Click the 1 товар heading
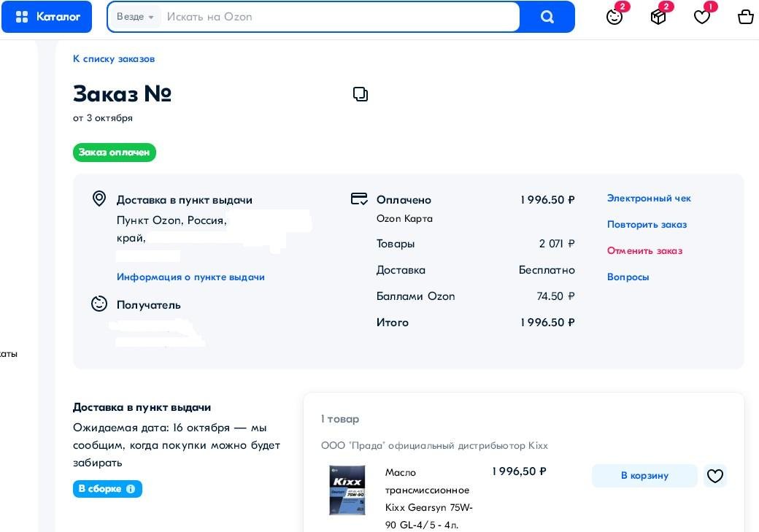 click(340, 419)
